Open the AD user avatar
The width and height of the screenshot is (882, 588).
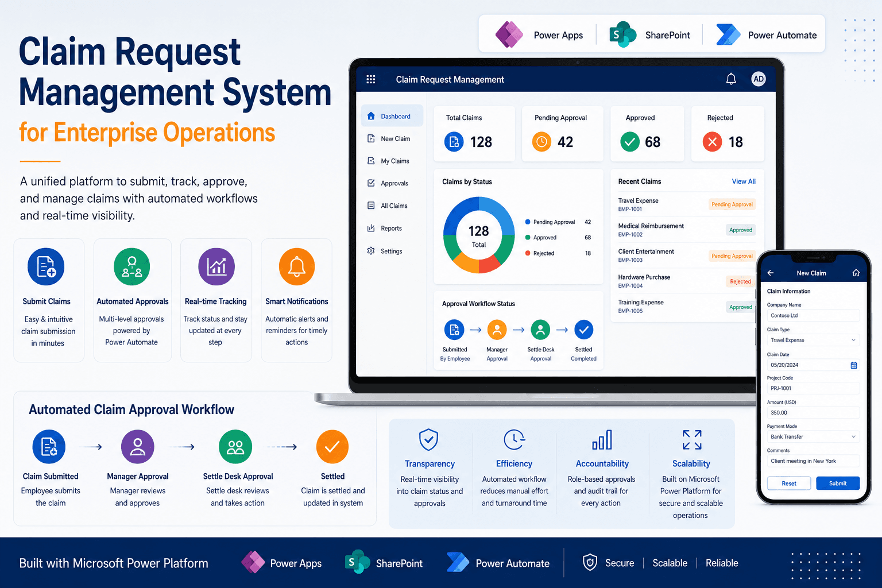[x=759, y=79]
